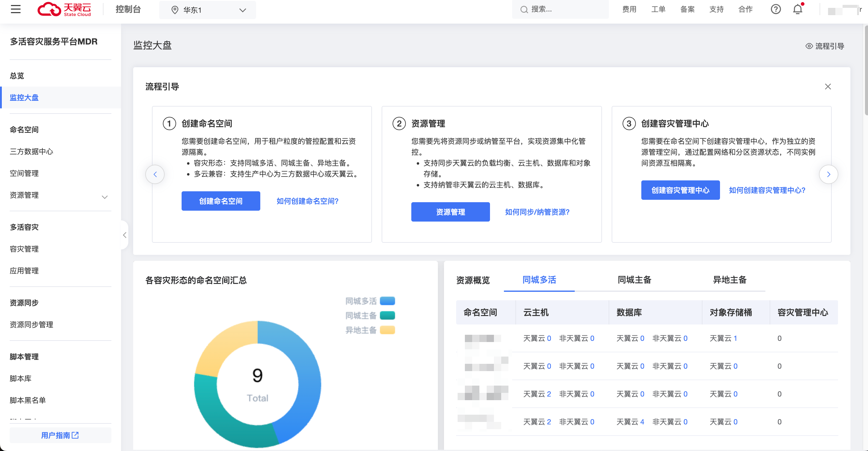Click the 创建命名空间 button
The image size is (868, 451).
click(221, 201)
